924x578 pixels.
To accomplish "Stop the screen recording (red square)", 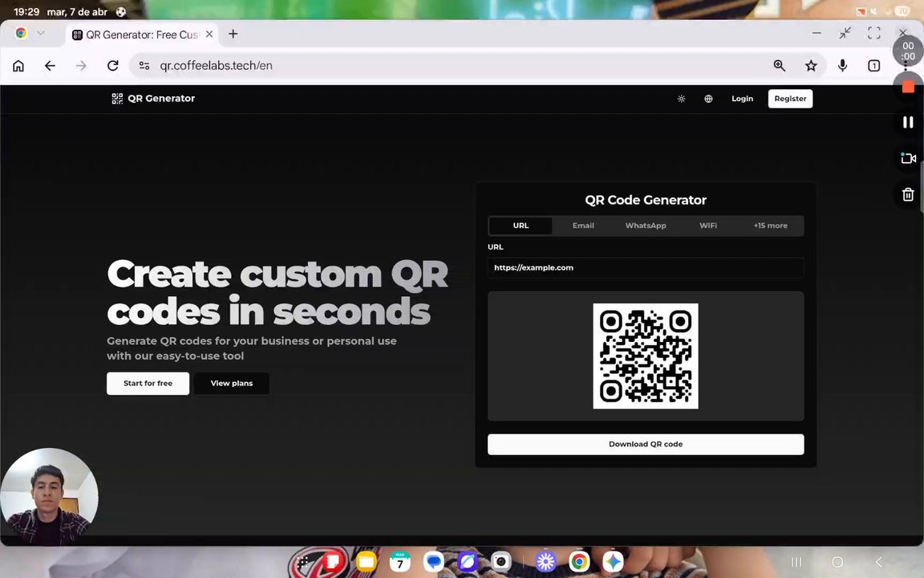I will click(x=908, y=87).
